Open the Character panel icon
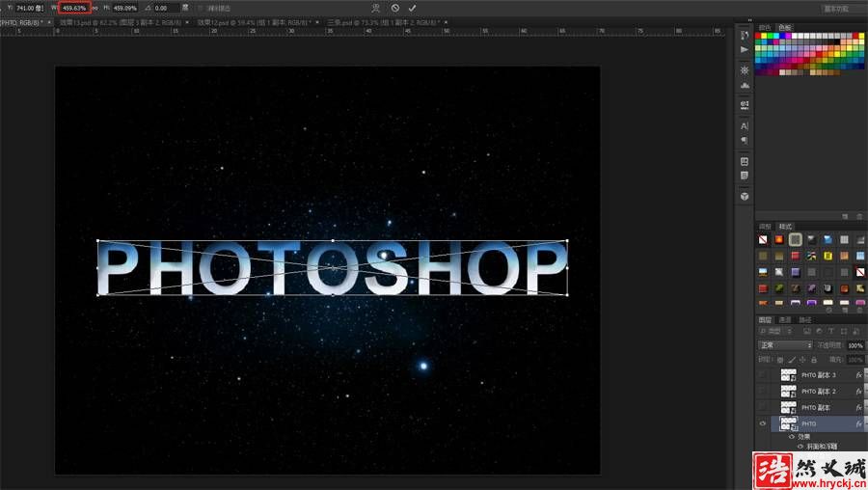This screenshot has width=868, height=490. tap(745, 126)
